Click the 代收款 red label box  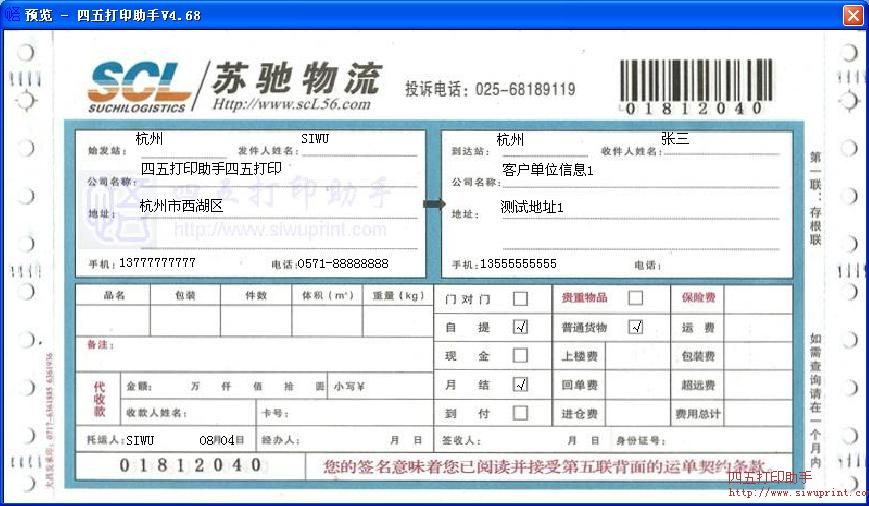(99, 398)
